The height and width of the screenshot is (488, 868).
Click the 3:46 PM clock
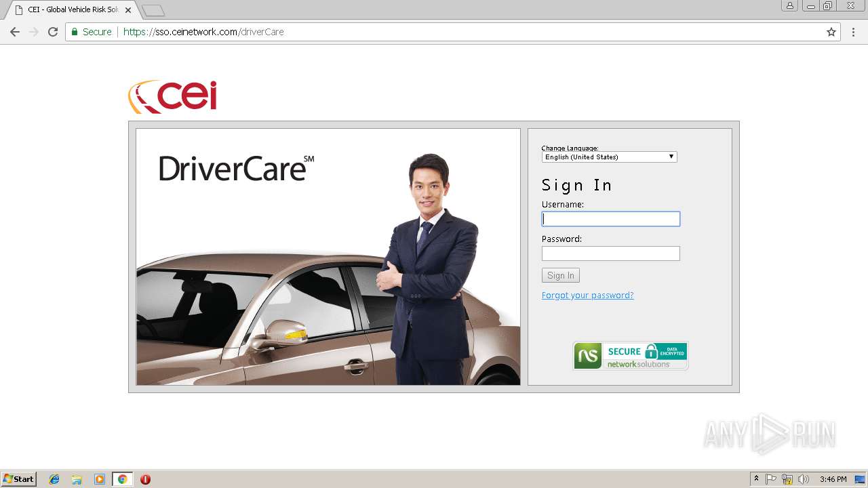(833, 479)
